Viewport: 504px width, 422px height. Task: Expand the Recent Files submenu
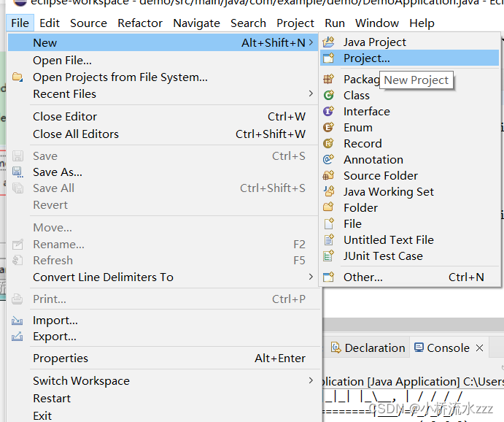point(311,93)
